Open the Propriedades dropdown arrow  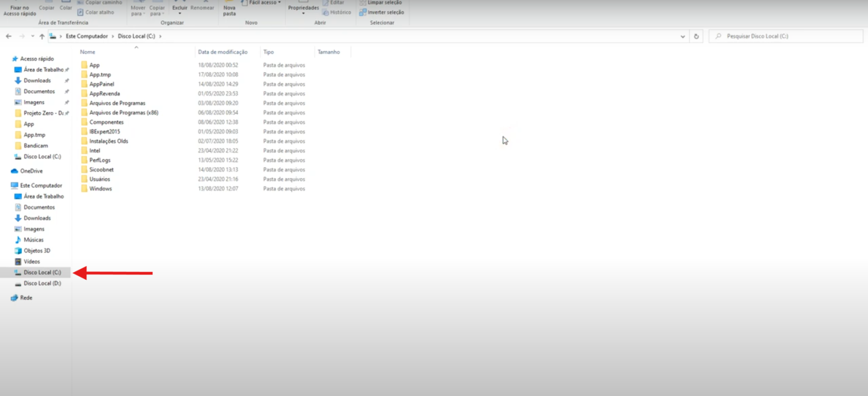(x=303, y=13)
